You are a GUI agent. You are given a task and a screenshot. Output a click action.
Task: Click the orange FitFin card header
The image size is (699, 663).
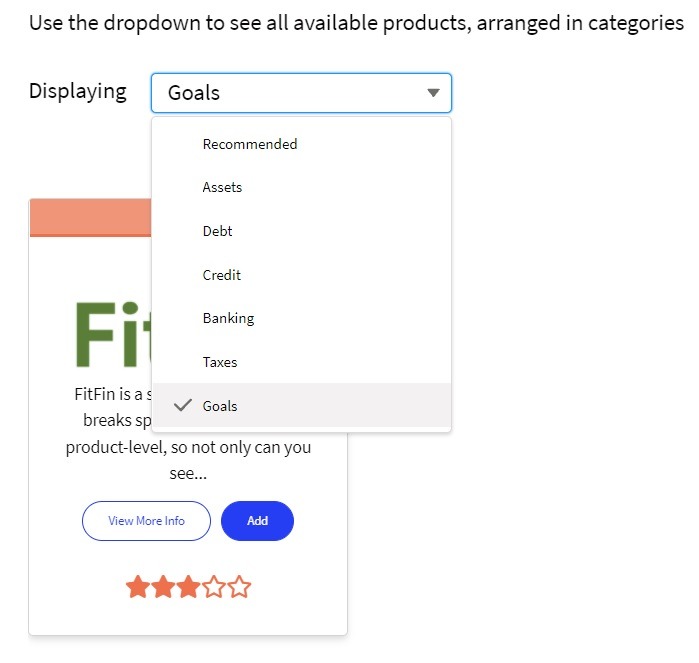point(90,218)
